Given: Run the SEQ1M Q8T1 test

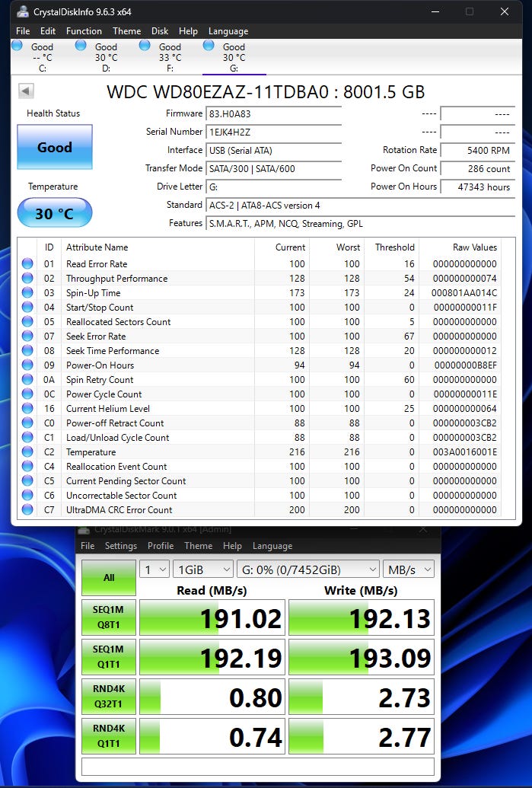Looking at the screenshot, I should pyautogui.click(x=109, y=617).
